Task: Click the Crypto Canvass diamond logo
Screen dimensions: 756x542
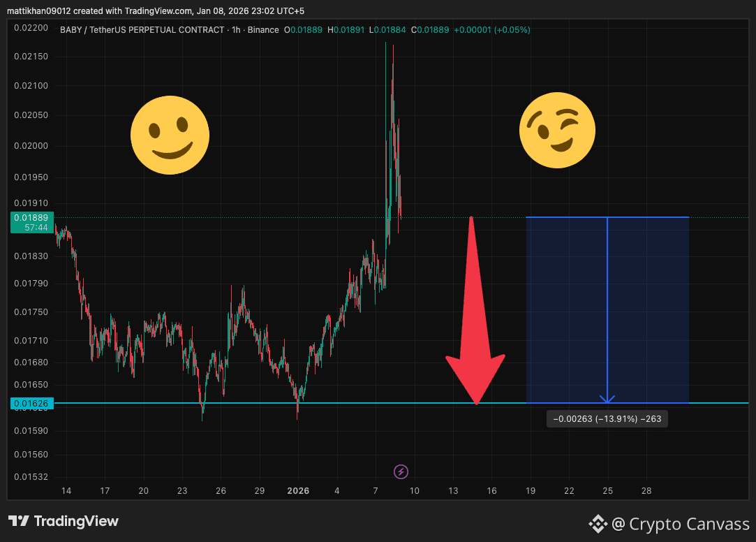Action: (598, 524)
